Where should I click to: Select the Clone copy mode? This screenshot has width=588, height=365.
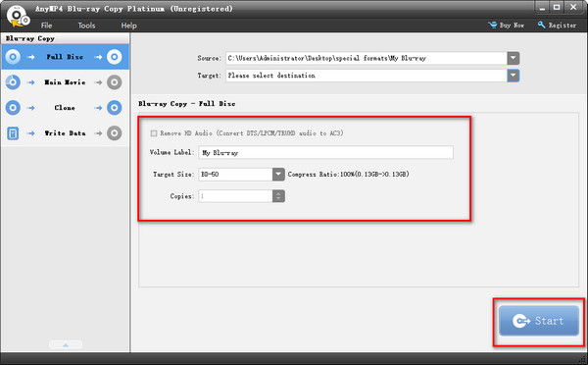[66, 108]
